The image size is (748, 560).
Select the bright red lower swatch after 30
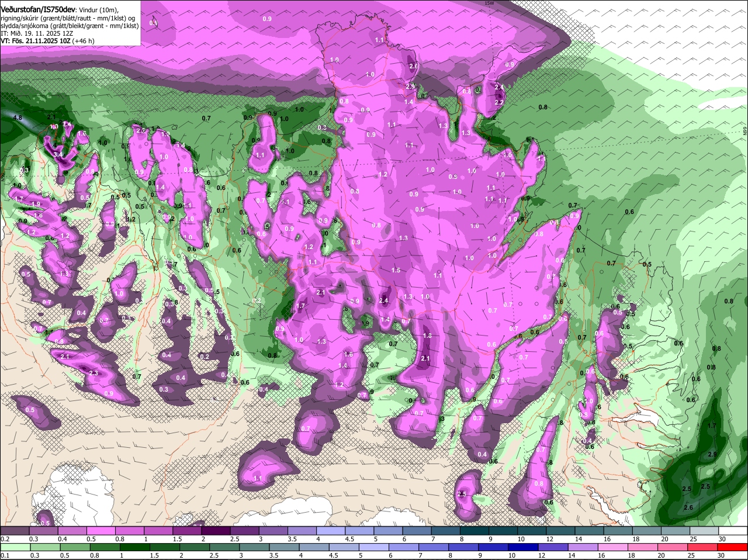733,547
